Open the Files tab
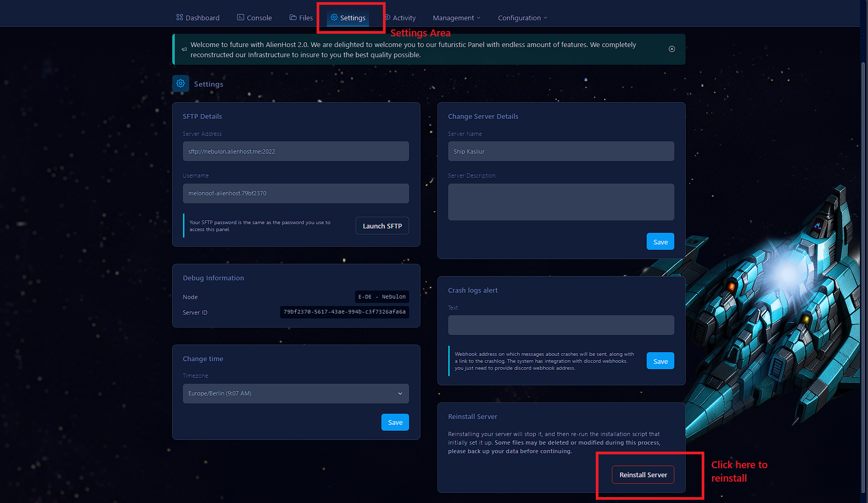 click(301, 18)
